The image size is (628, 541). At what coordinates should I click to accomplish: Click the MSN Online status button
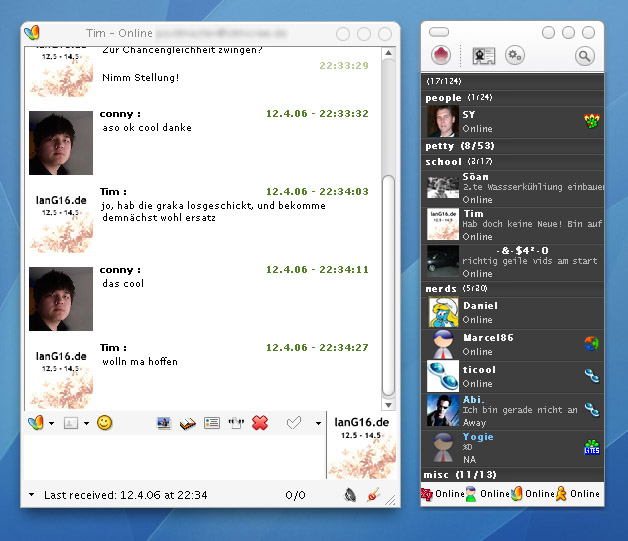pyautogui.click(x=532, y=493)
